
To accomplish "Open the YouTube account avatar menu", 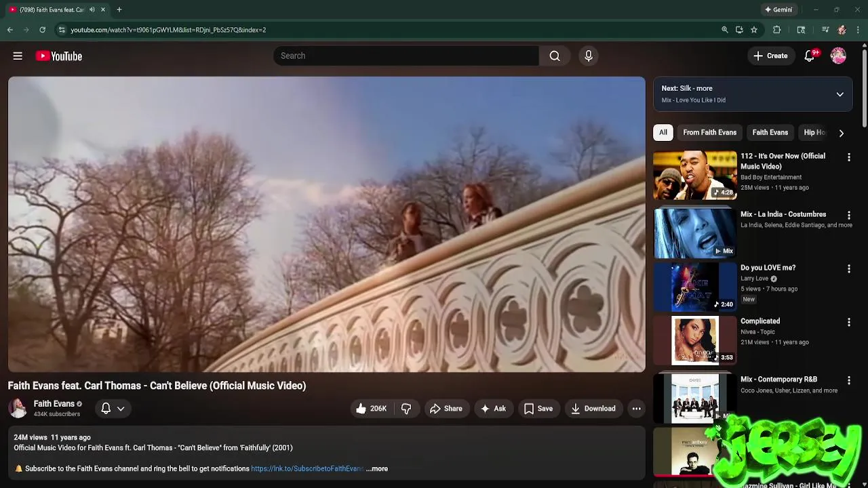I will pyautogui.click(x=838, y=56).
